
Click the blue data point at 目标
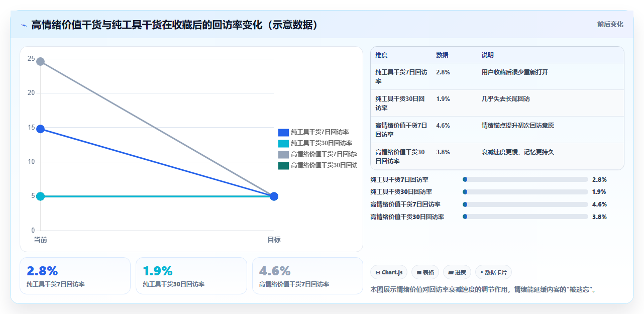(x=274, y=196)
